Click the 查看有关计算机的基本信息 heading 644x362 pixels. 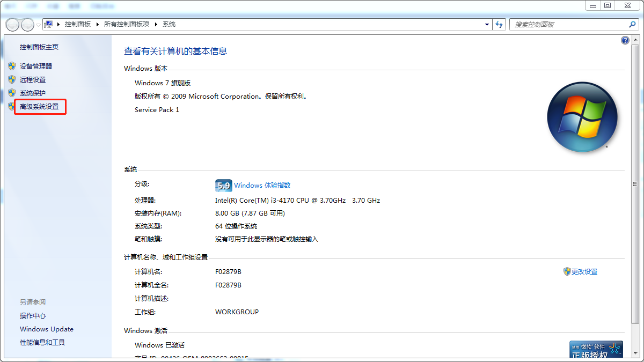coord(175,51)
